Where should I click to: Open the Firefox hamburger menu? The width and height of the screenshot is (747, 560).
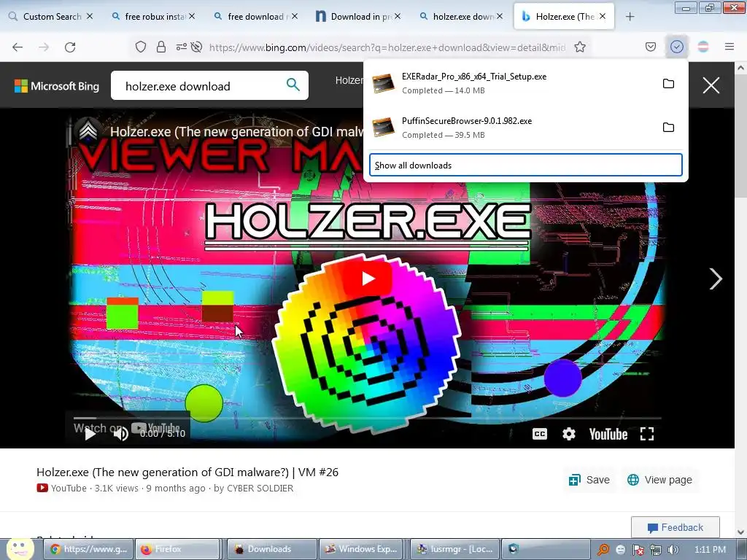[729, 47]
